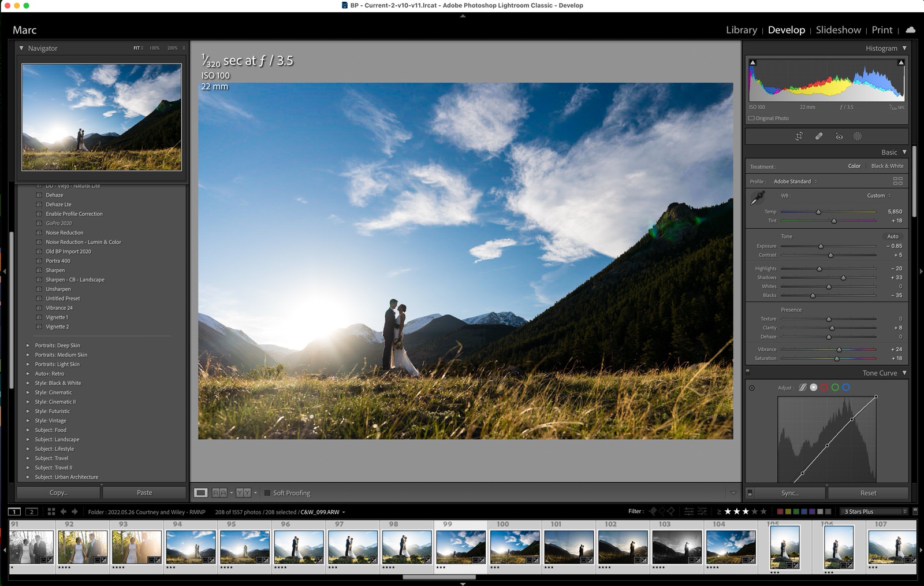Switch to the Library module
The width and height of the screenshot is (924, 586).
point(742,30)
